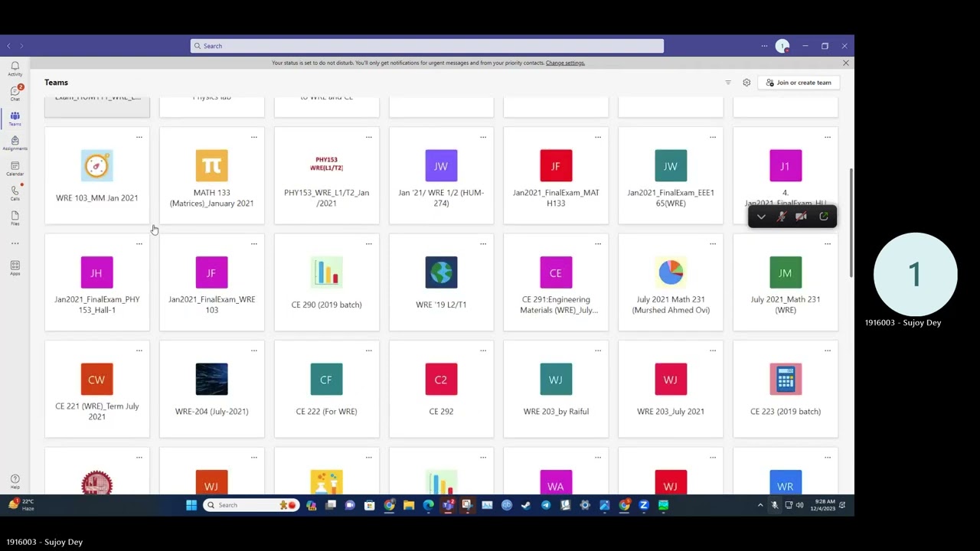The width and height of the screenshot is (980, 551).
Task: Open weather widget showing 22°C Haze
Action: tap(22, 505)
